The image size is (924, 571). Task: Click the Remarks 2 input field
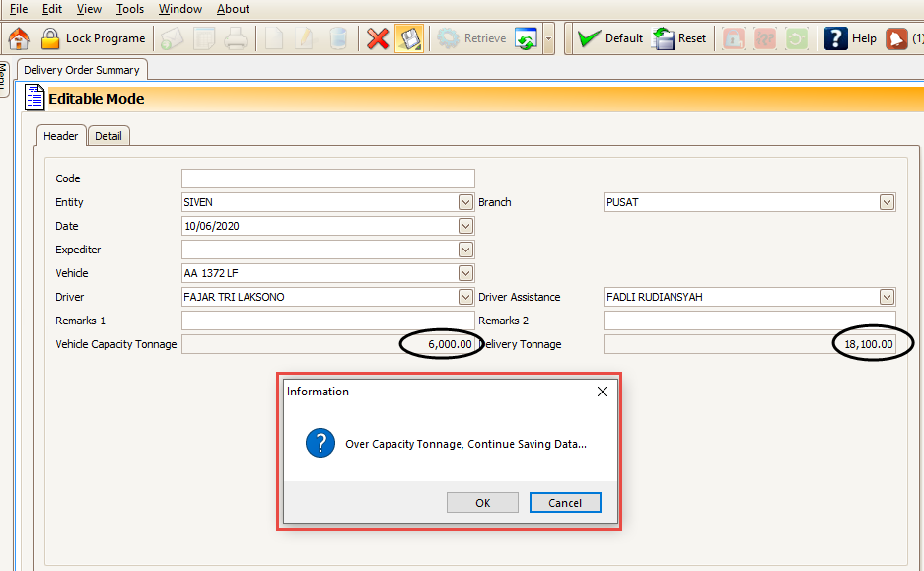(x=750, y=321)
